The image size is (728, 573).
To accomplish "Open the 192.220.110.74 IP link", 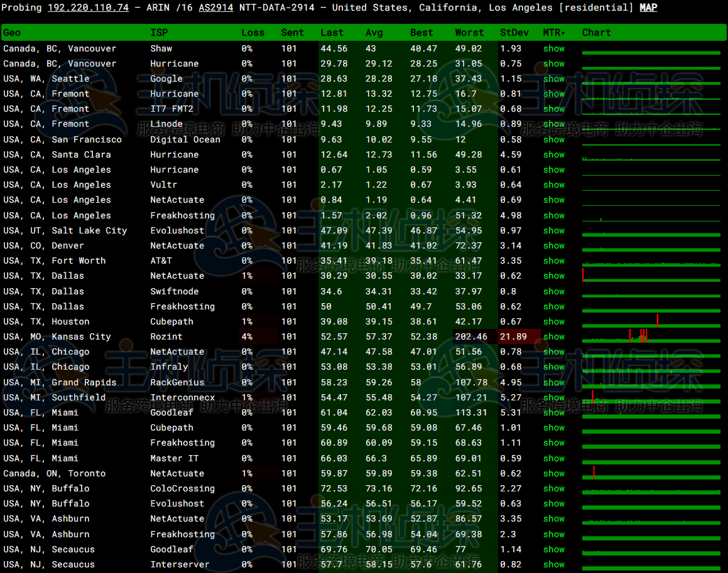I will point(88,8).
